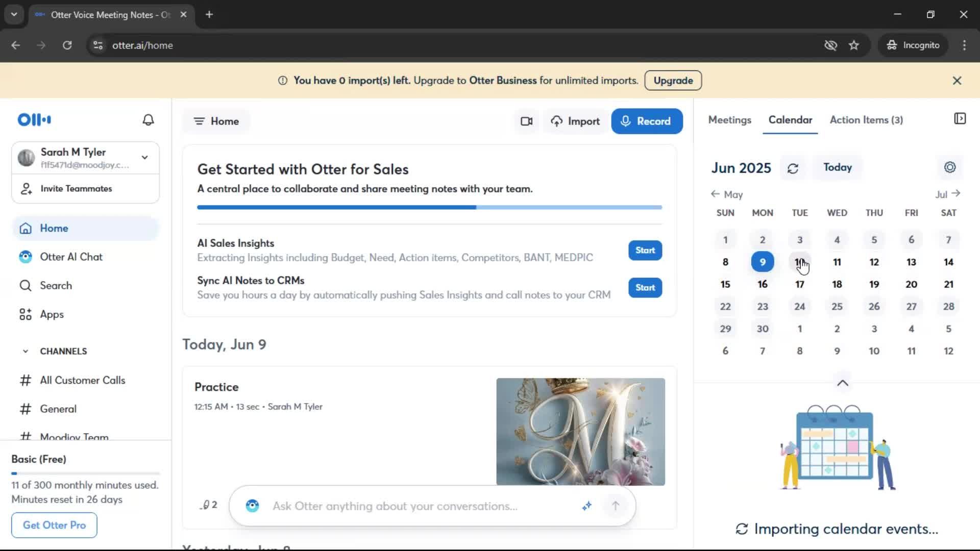Open the tab search dropdown arrow
The image size is (980, 551).
click(14, 15)
